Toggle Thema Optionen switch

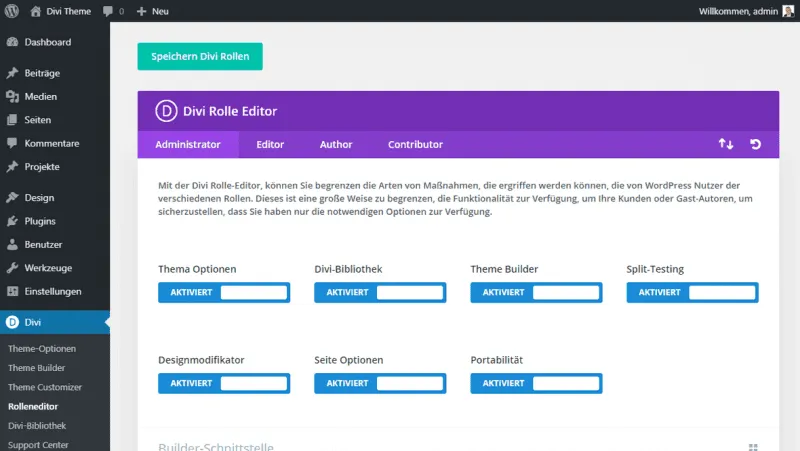(x=224, y=292)
